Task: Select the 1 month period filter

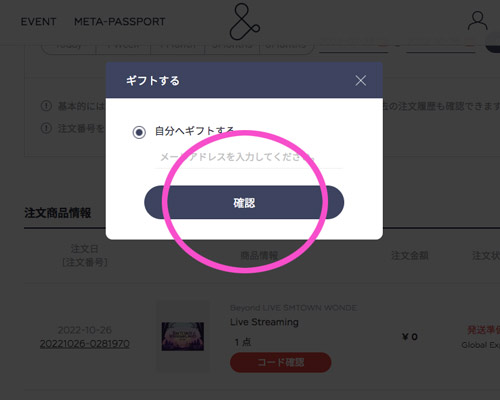Action: 177,45
